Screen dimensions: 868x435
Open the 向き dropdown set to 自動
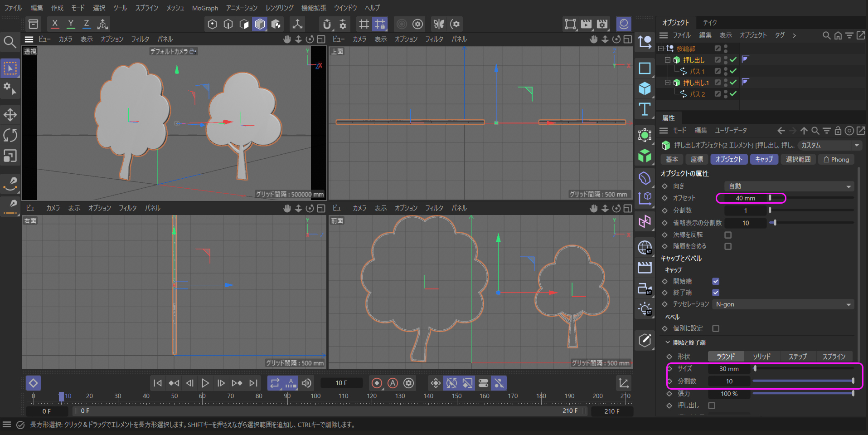tap(789, 186)
